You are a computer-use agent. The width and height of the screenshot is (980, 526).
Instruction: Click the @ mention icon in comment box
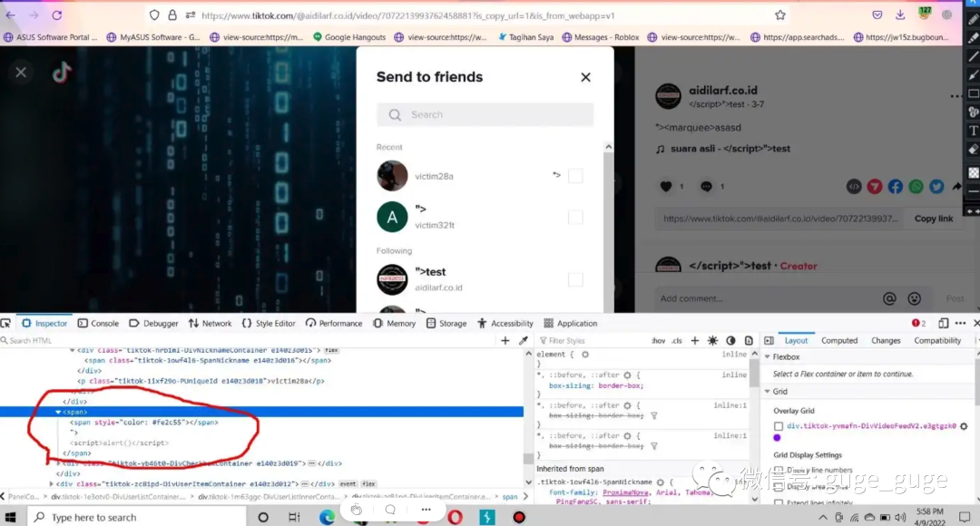coord(889,298)
